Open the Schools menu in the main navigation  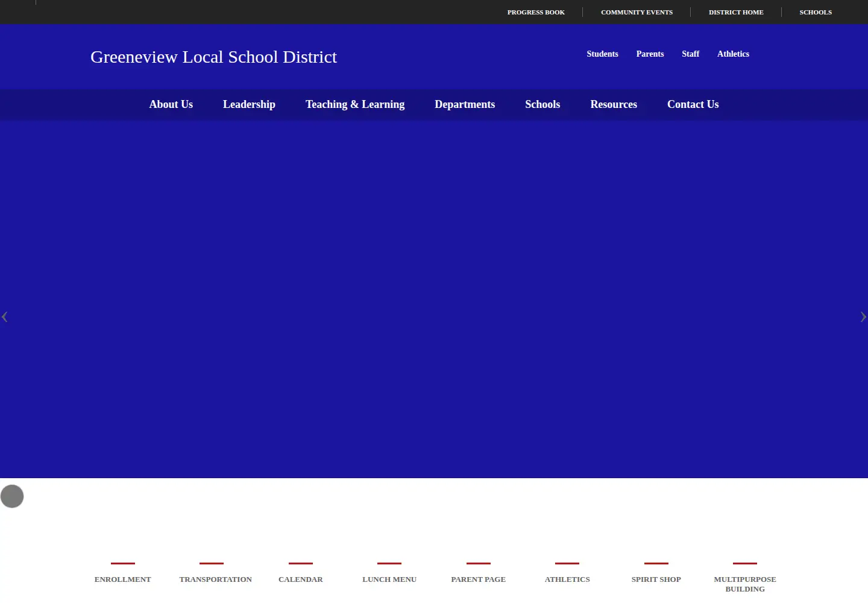pos(542,104)
